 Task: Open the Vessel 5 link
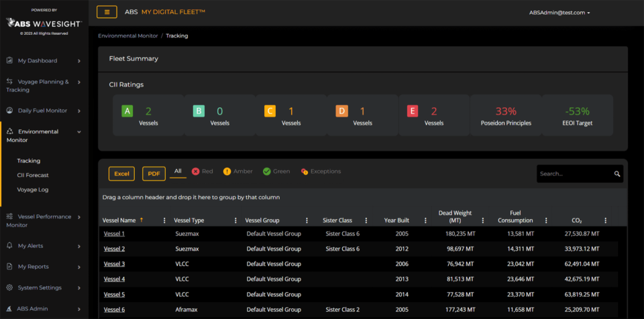pyautogui.click(x=114, y=294)
